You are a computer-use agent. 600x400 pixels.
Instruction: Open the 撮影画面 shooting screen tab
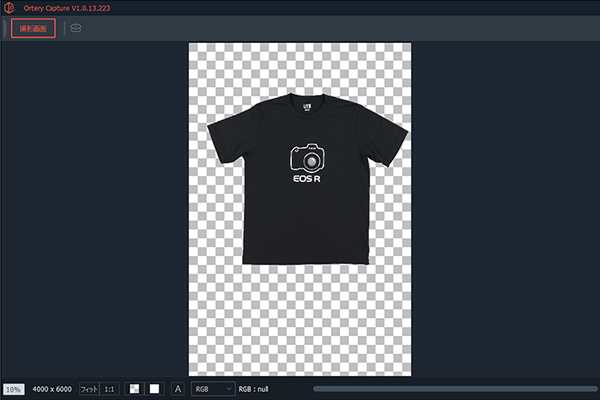(x=33, y=29)
